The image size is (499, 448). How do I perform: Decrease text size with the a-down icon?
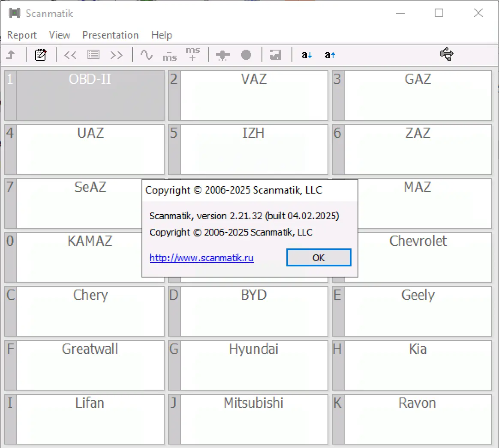[x=306, y=55]
